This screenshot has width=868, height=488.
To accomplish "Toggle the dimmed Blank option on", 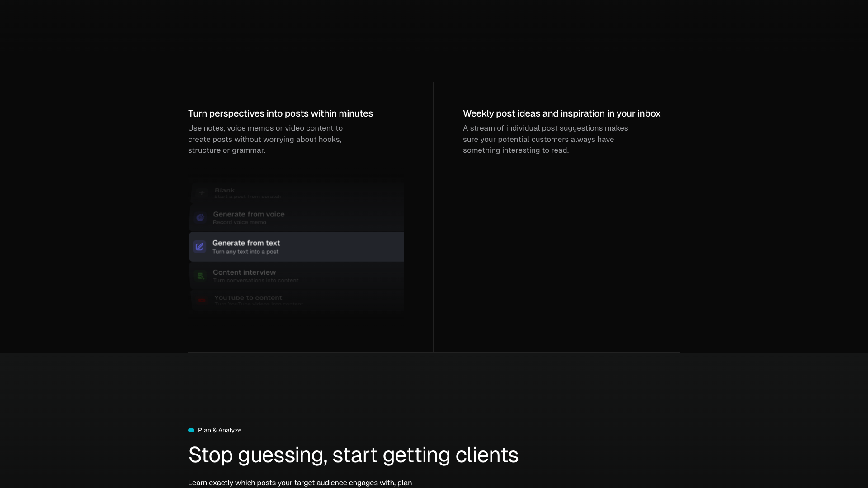I will click(296, 193).
